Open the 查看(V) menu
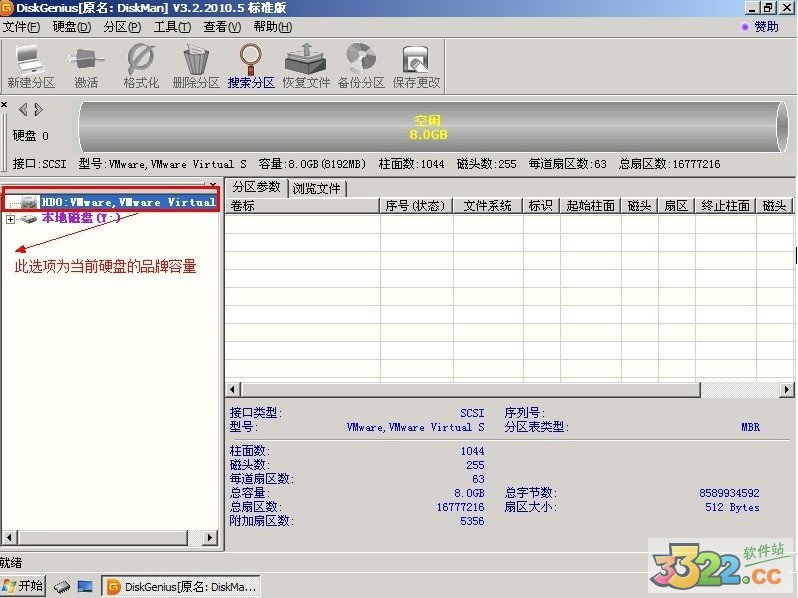798x598 pixels. (x=222, y=27)
